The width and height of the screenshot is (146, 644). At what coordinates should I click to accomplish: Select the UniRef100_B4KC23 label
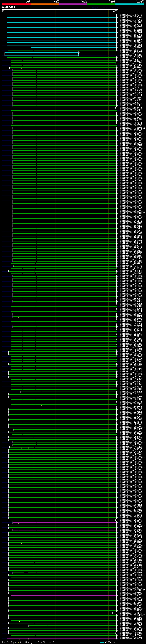131,100
